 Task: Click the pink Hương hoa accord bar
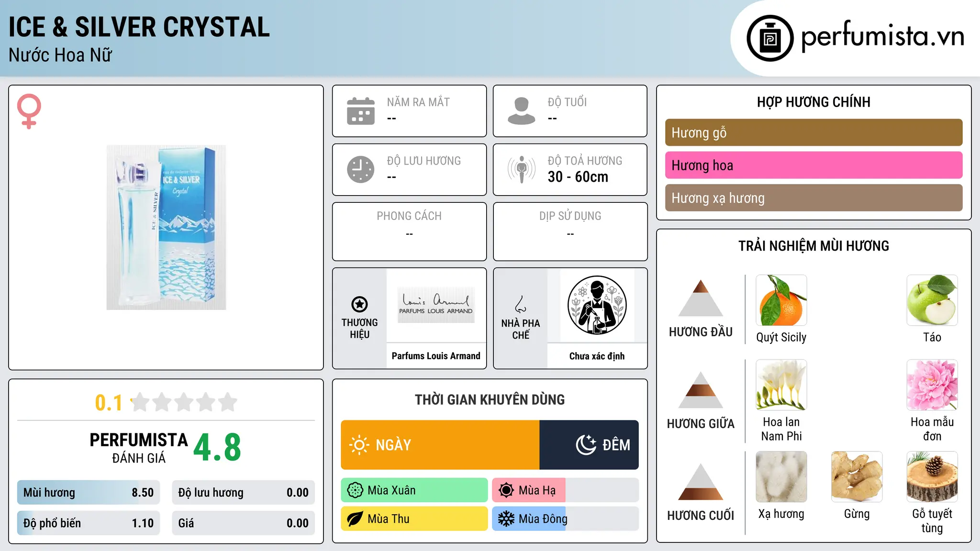[x=813, y=165]
